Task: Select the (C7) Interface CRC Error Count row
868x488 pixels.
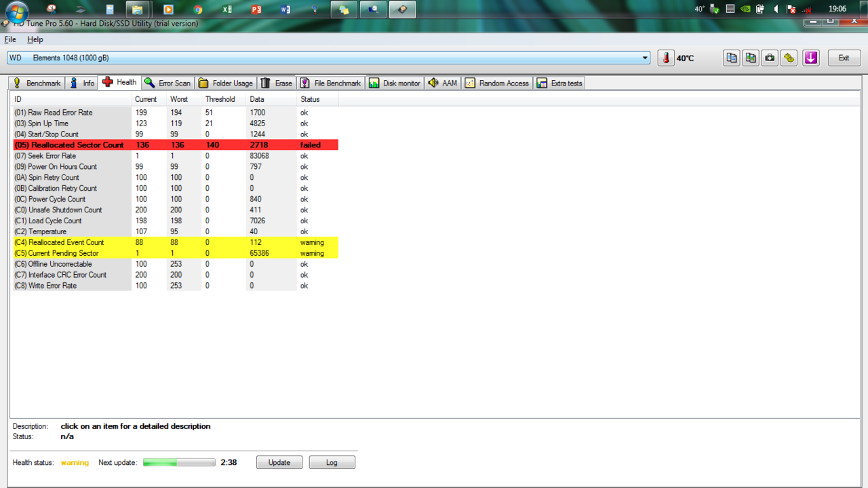Action: (175, 275)
